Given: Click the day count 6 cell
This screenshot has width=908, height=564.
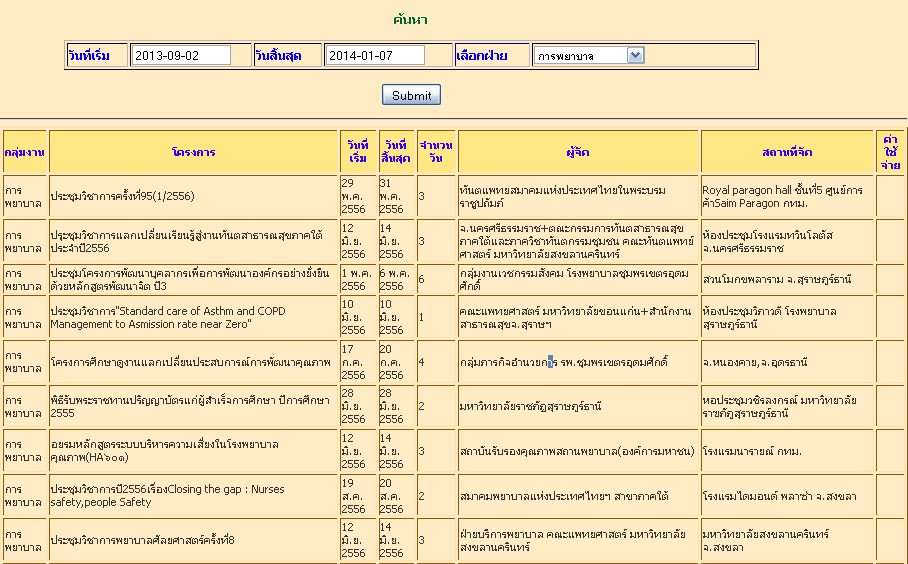Looking at the screenshot, I should coord(436,279).
